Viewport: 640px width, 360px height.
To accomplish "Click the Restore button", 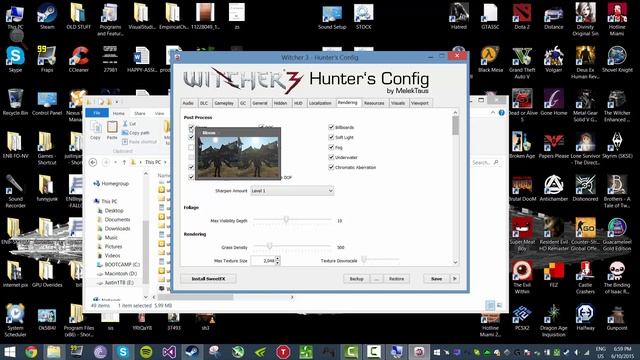I will point(396,279).
